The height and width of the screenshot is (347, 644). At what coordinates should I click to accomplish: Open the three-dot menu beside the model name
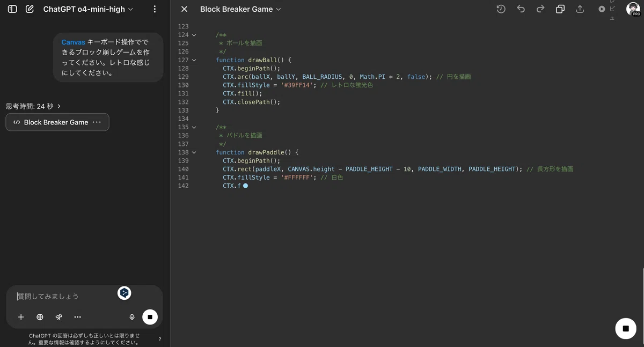(x=155, y=9)
